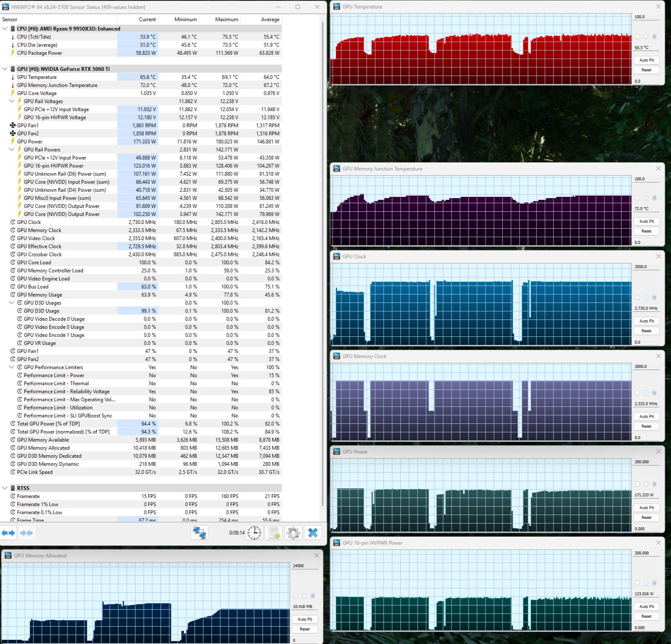This screenshot has width=671, height=644.
Task: Toggle the blue option box in GPU Temperature graph
Action: (x=654, y=37)
